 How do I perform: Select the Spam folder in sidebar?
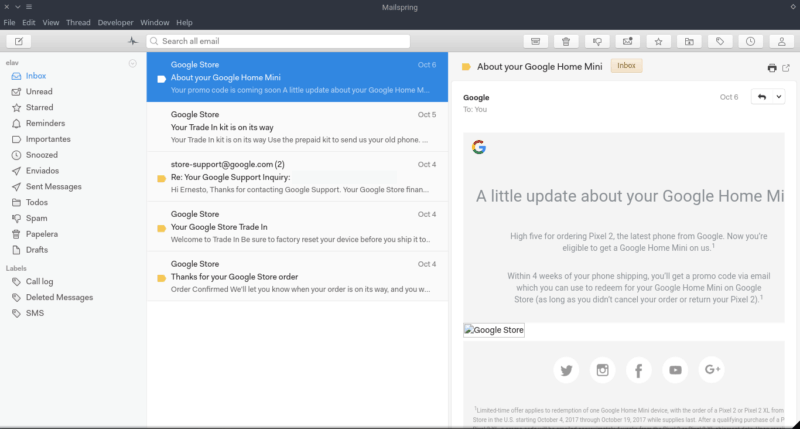pyautogui.click(x=36, y=217)
